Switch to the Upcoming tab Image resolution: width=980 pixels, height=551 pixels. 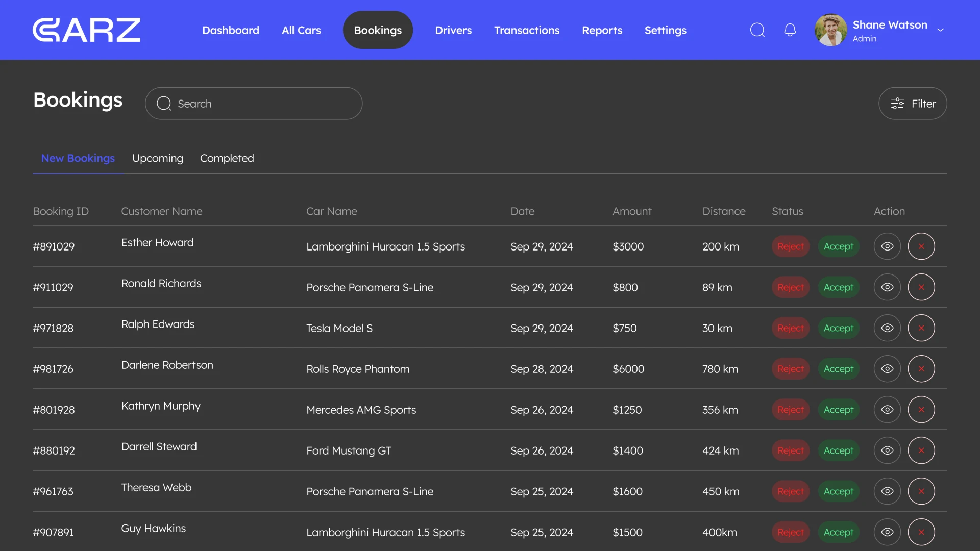point(157,158)
